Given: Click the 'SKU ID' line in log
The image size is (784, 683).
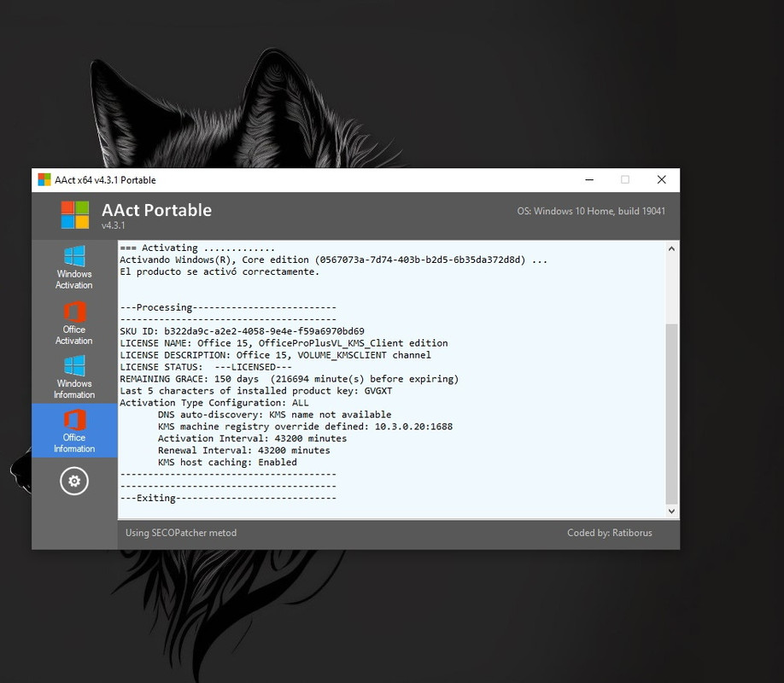Looking at the screenshot, I should tap(242, 331).
